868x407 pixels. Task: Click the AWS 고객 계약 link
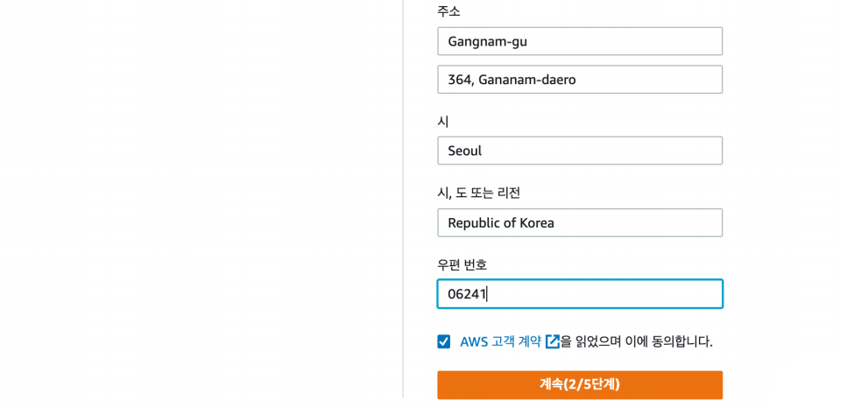pyautogui.click(x=500, y=341)
